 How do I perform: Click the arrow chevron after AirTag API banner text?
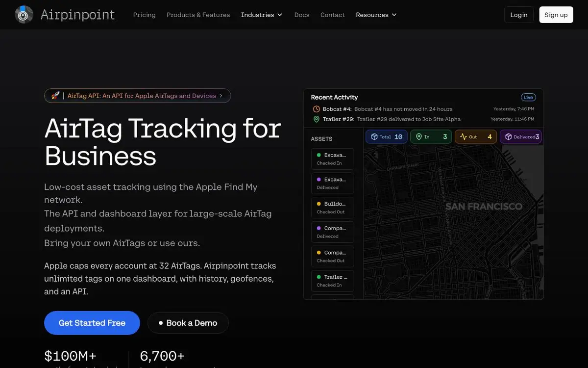click(x=221, y=96)
